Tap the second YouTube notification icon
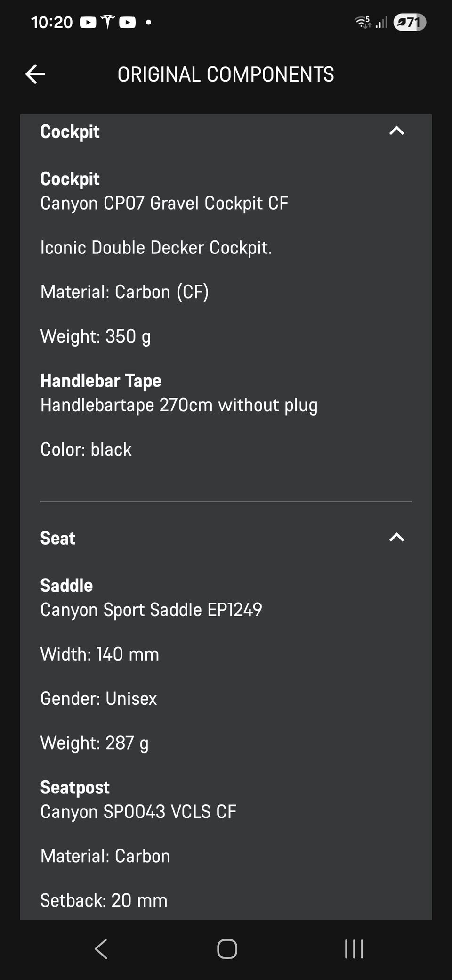Viewport: 452px width, 980px height. (x=128, y=22)
